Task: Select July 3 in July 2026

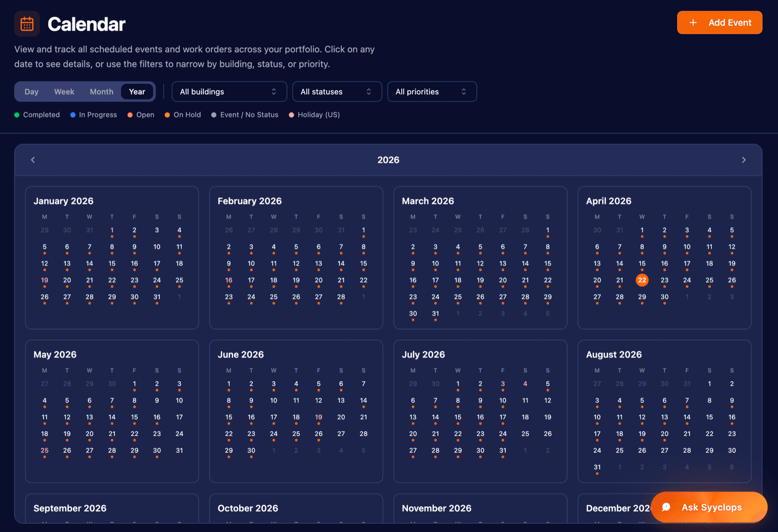Action: (x=503, y=384)
